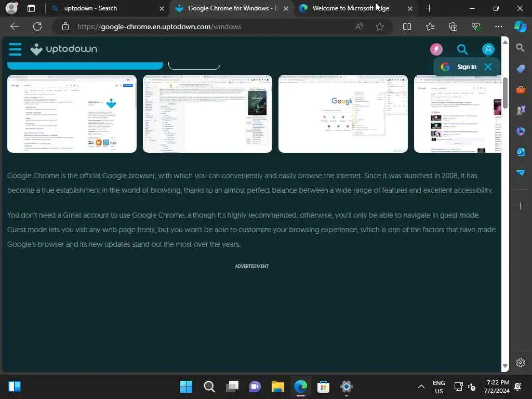Open uptodown site search magnifier

point(462,49)
